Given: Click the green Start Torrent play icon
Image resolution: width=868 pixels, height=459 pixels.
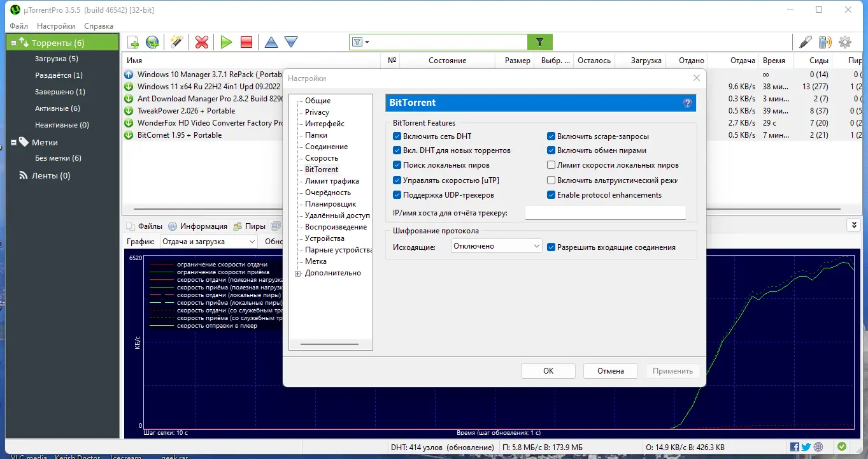Looking at the screenshot, I should [x=226, y=43].
